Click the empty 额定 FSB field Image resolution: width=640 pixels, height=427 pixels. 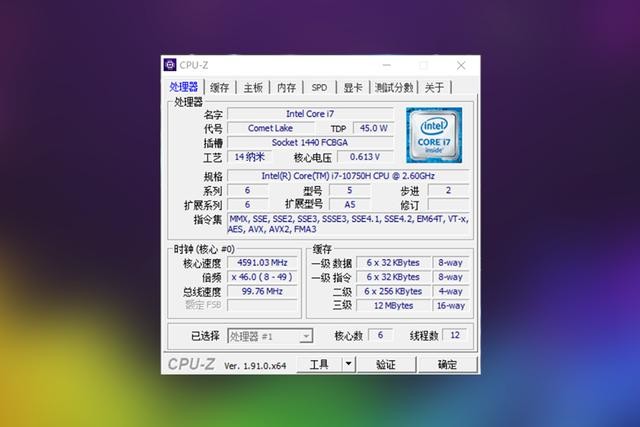click(262, 305)
